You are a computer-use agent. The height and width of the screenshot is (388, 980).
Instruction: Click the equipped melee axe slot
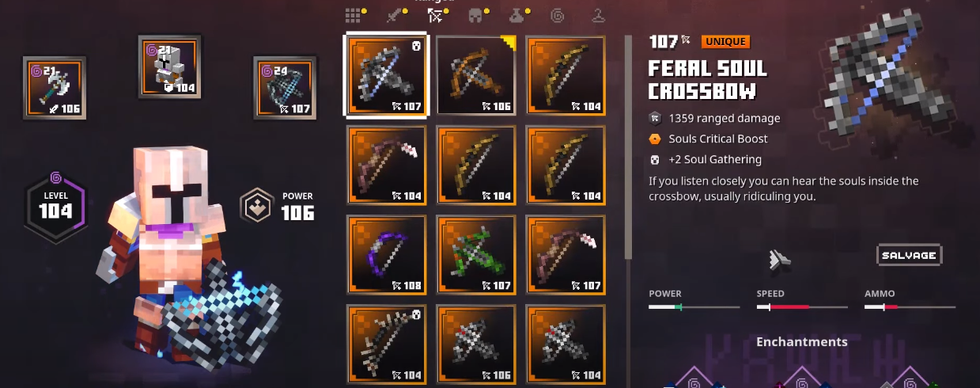click(x=55, y=87)
